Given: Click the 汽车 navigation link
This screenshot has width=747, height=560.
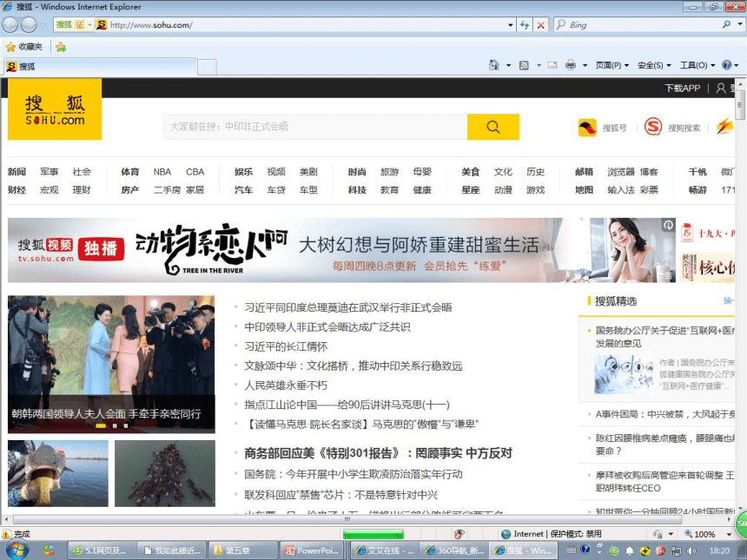Looking at the screenshot, I should (x=243, y=189).
